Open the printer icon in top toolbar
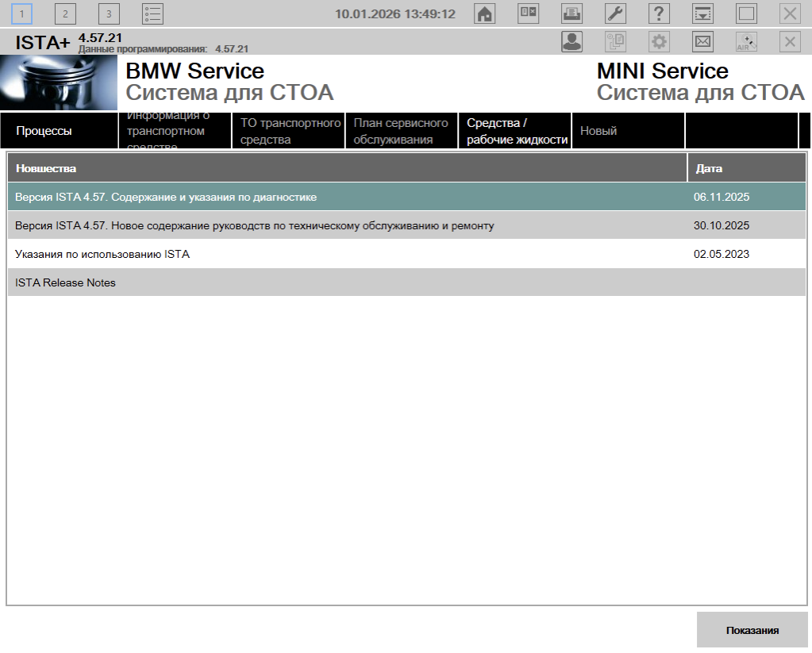Image resolution: width=812 pixels, height=653 pixels. coord(571,13)
